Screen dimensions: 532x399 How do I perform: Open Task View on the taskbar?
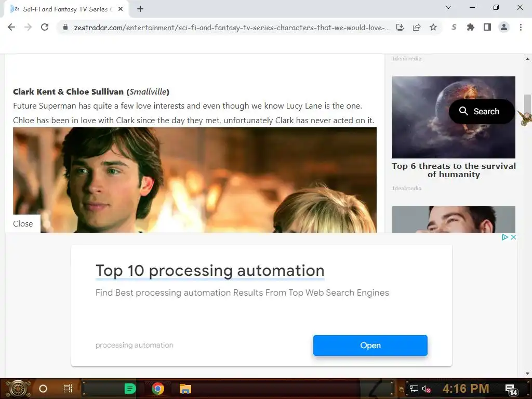pyautogui.click(x=68, y=389)
